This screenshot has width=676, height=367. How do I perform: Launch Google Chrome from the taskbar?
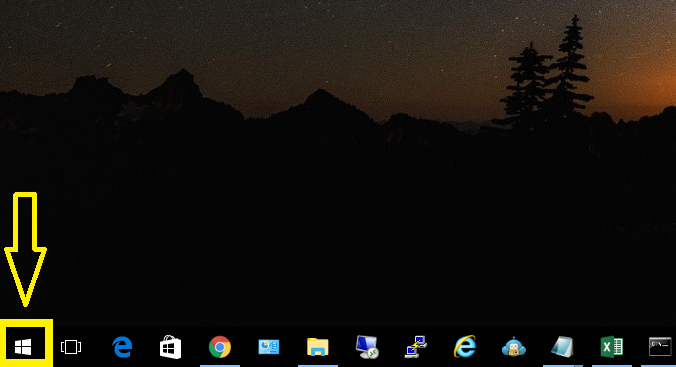pos(219,347)
